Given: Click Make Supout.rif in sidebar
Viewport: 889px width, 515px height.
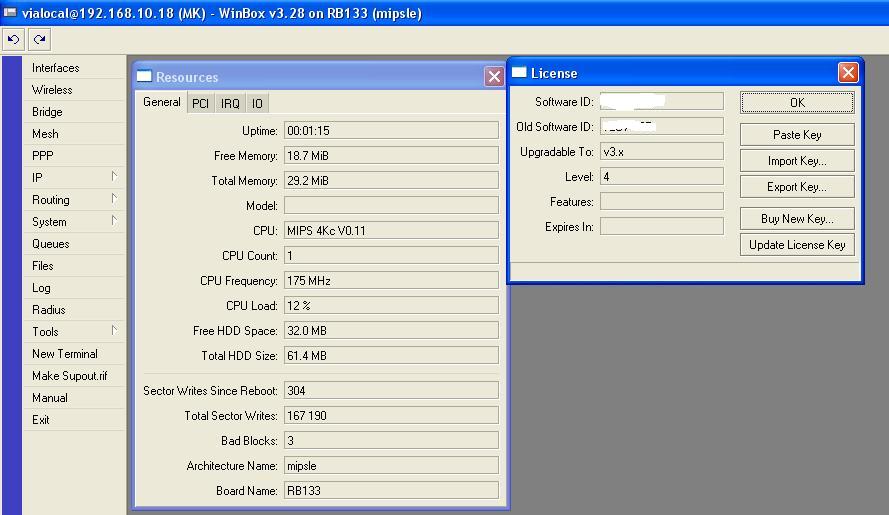Looking at the screenshot, I should (74, 376).
